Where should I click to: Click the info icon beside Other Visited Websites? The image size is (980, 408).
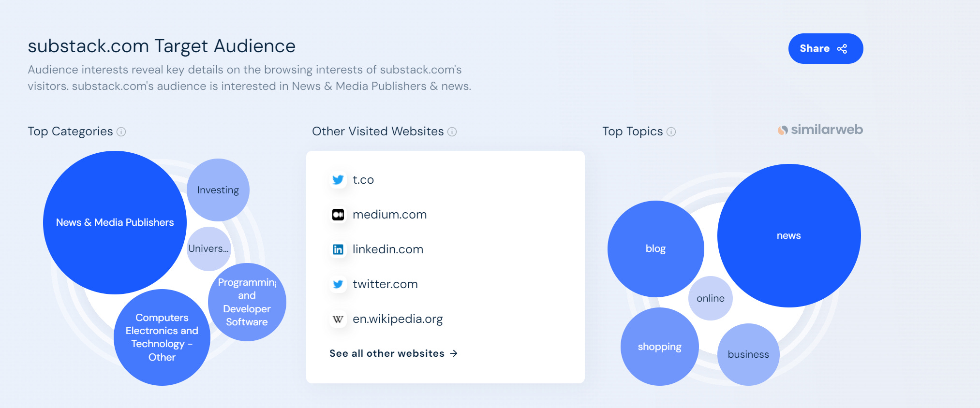click(x=452, y=131)
